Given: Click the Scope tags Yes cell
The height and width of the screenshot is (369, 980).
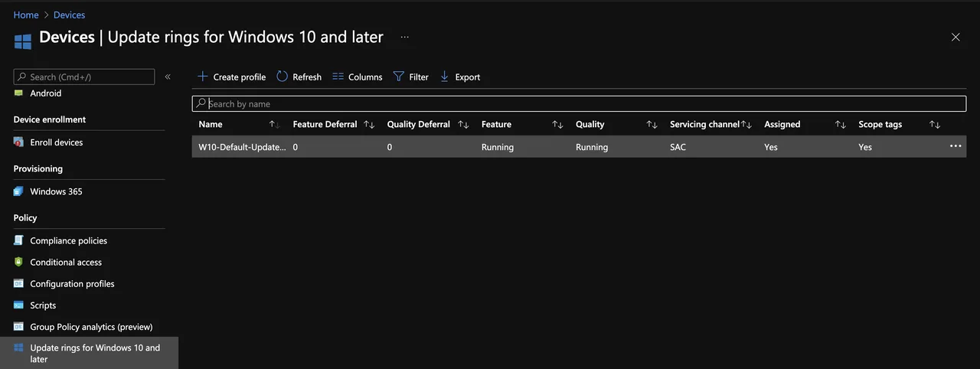Looking at the screenshot, I should 865,147.
